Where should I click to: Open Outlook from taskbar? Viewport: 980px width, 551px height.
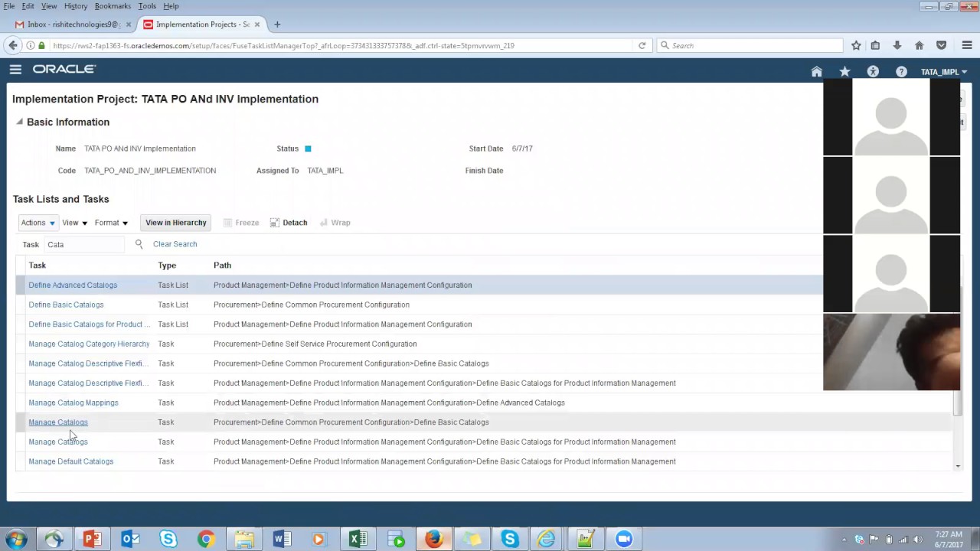[130, 540]
